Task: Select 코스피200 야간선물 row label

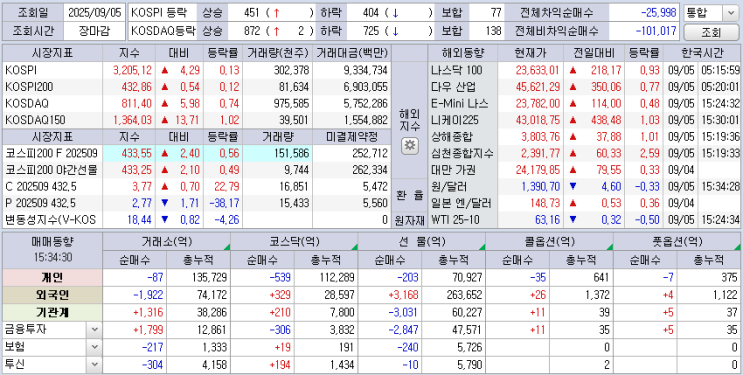Action: tap(52, 170)
